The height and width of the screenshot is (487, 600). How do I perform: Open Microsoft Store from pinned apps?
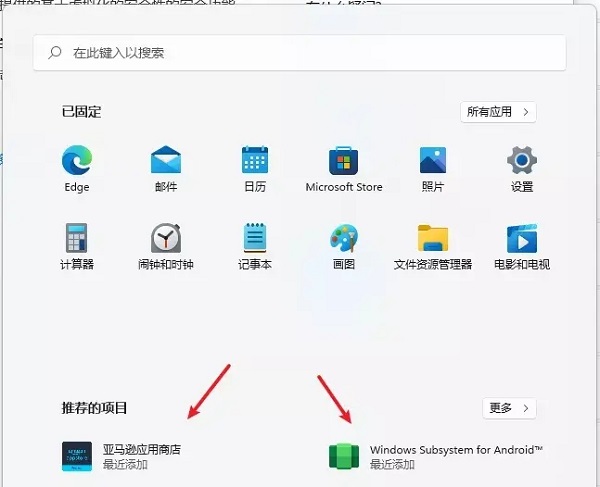click(x=344, y=161)
